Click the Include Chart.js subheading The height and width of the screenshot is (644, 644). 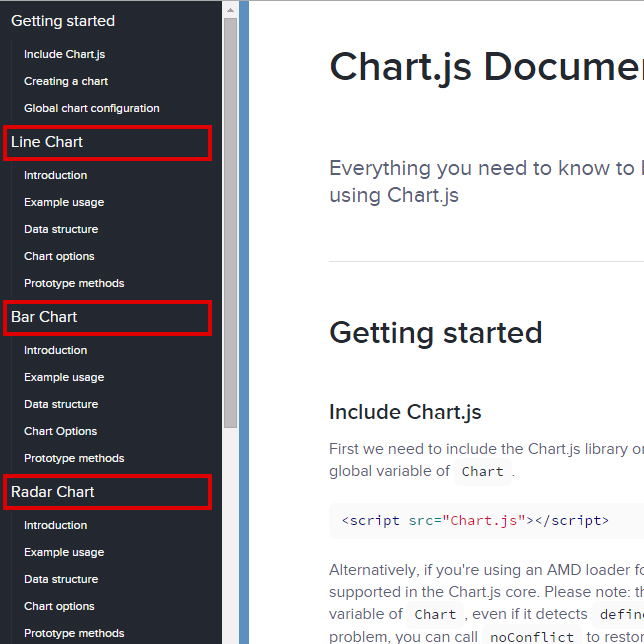coord(405,412)
